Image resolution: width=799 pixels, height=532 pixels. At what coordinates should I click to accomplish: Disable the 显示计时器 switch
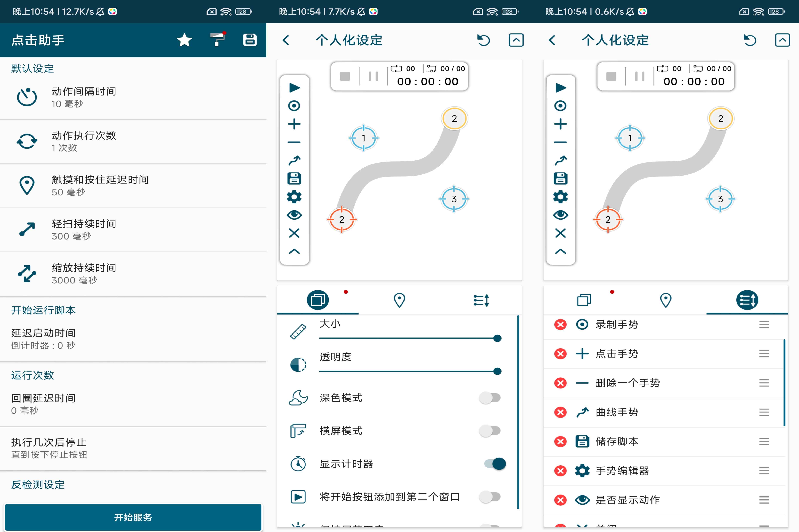[495, 464]
